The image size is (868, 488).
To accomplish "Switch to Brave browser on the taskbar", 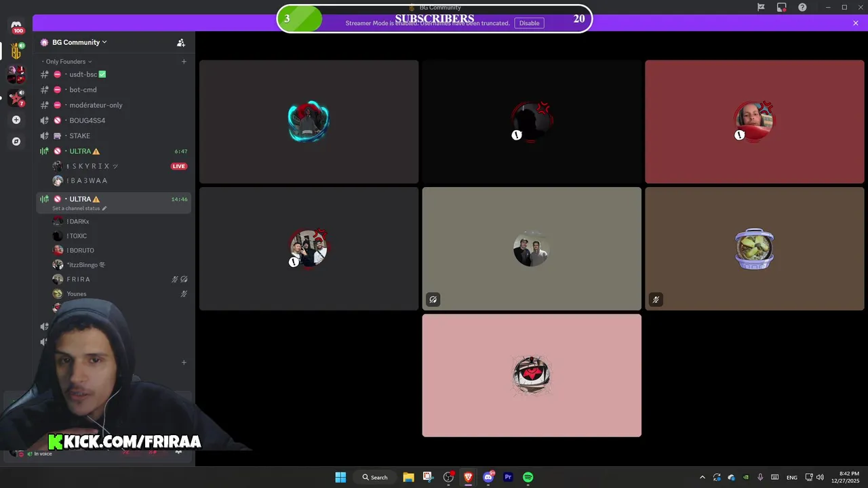I will (468, 477).
